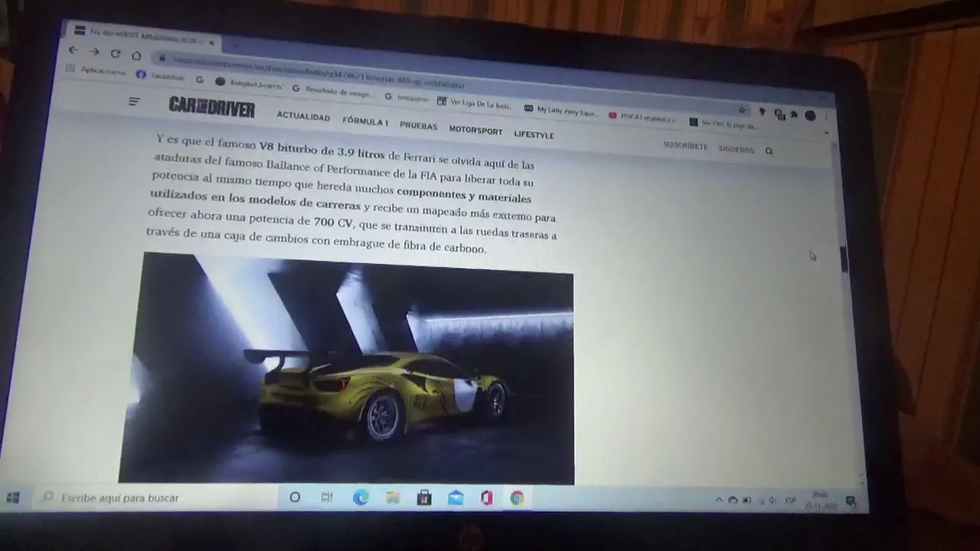The width and height of the screenshot is (980, 551).
Task: Open the Chrome profile avatar
Action: coord(810,116)
